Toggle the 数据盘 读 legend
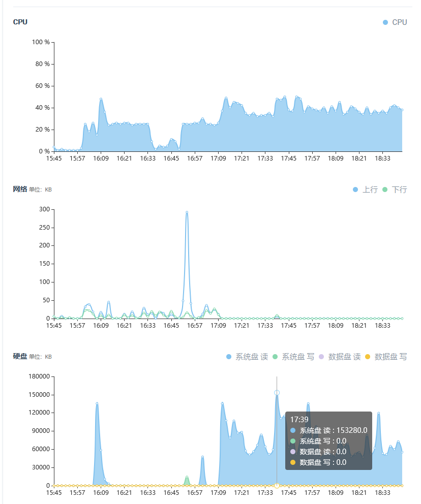Viewport: 421px width, 504px height. click(x=340, y=357)
